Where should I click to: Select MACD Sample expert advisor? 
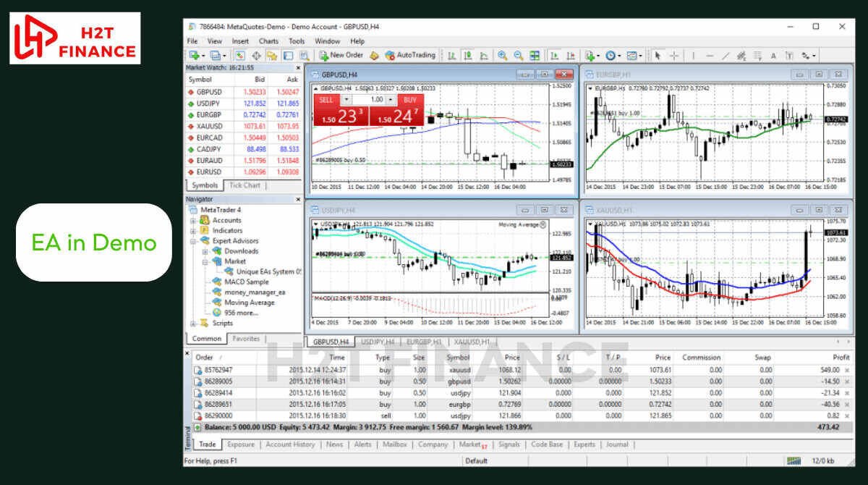tap(246, 282)
